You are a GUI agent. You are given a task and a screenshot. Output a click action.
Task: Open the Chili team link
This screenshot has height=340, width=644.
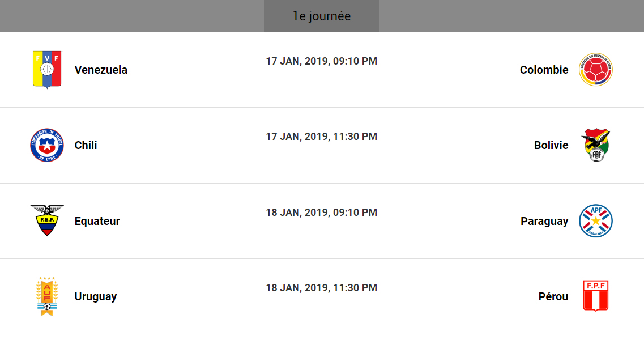[x=86, y=146]
